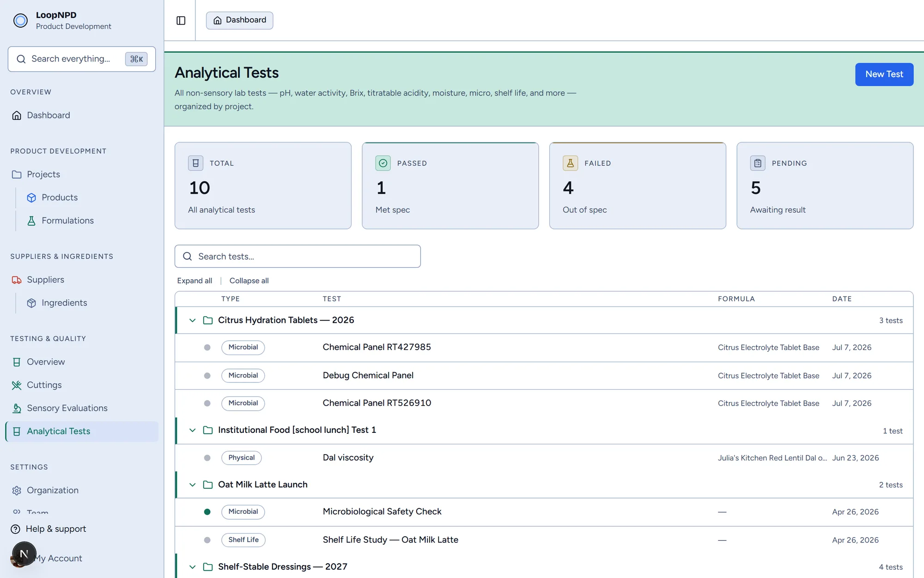Click the Physical type tag on Dal viscosity
The height and width of the screenshot is (578, 924).
point(241,458)
